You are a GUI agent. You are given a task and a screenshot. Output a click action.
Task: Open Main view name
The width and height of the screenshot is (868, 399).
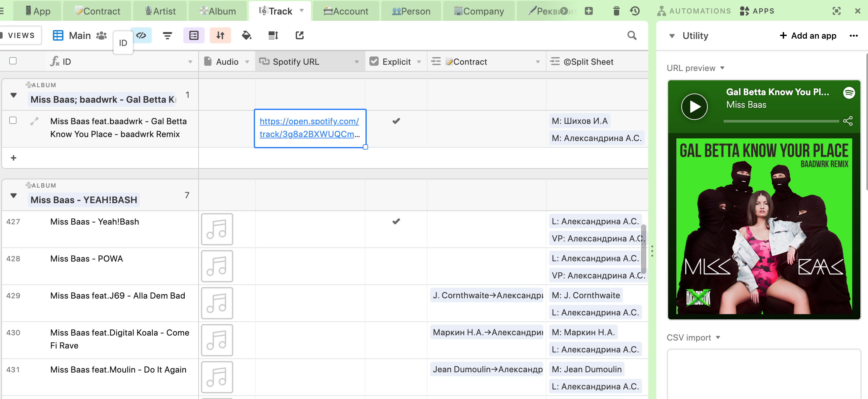point(80,35)
